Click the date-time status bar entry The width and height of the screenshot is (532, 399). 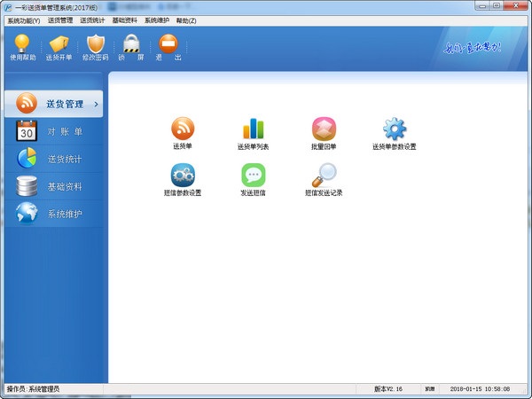point(480,389)
